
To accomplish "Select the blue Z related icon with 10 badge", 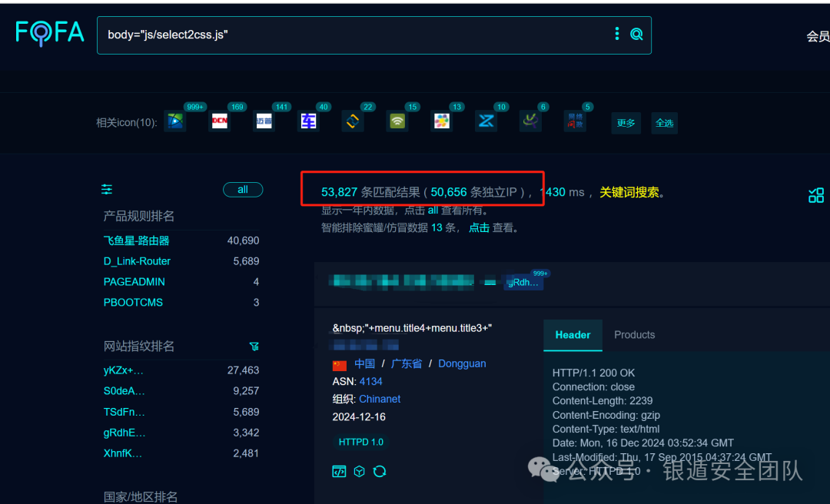I will click(486, 121).
